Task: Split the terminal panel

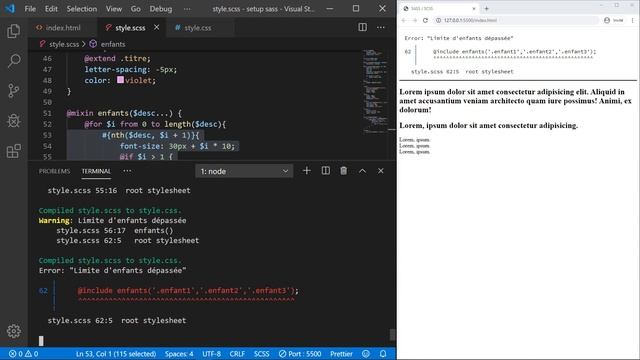Action: pyautogui.click(x=325, y=171)
